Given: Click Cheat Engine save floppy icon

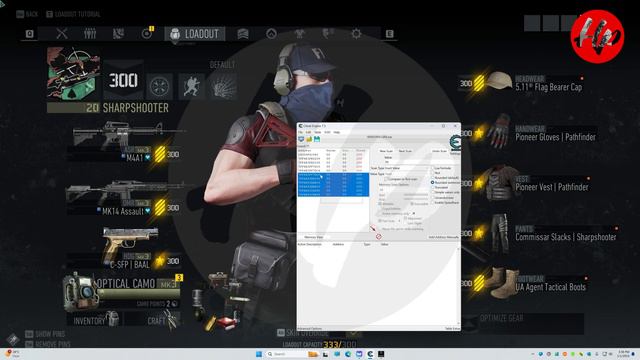Looking at the screenshot, I should tap(317, 139).
